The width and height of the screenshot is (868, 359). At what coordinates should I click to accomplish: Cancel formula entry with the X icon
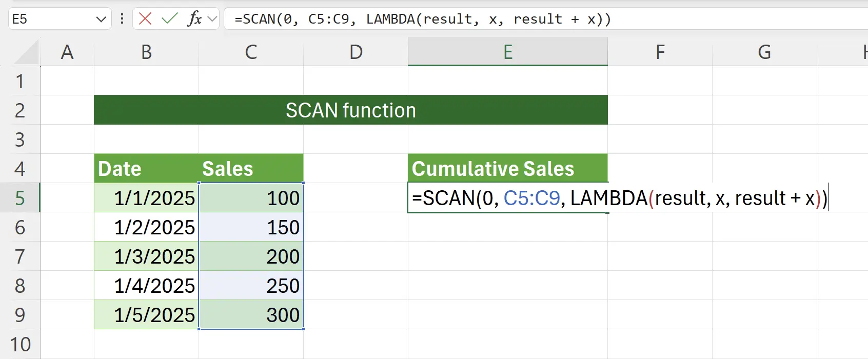coord(145,19)
